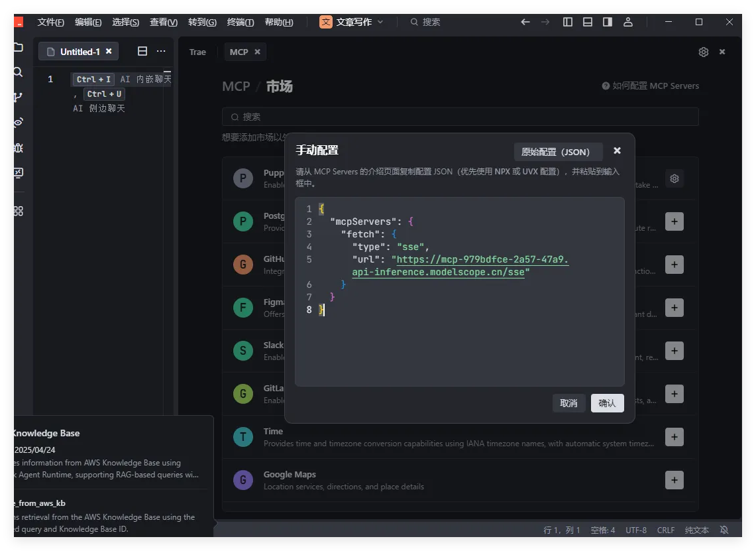Open the Source Control sidebar icon

[18, 97]
